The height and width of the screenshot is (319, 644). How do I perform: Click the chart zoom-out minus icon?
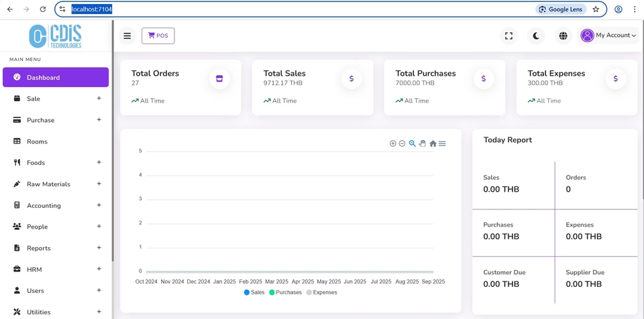click(402, 143)
